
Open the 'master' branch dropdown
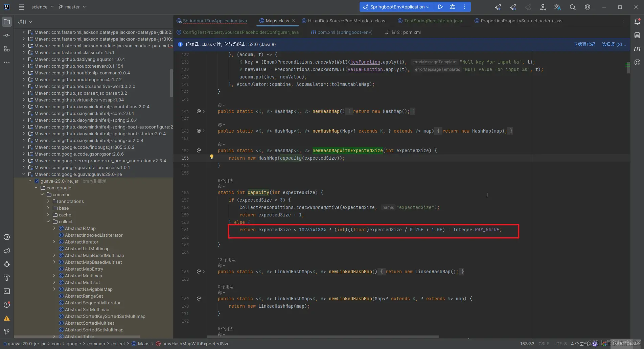(x=72, y=7)
